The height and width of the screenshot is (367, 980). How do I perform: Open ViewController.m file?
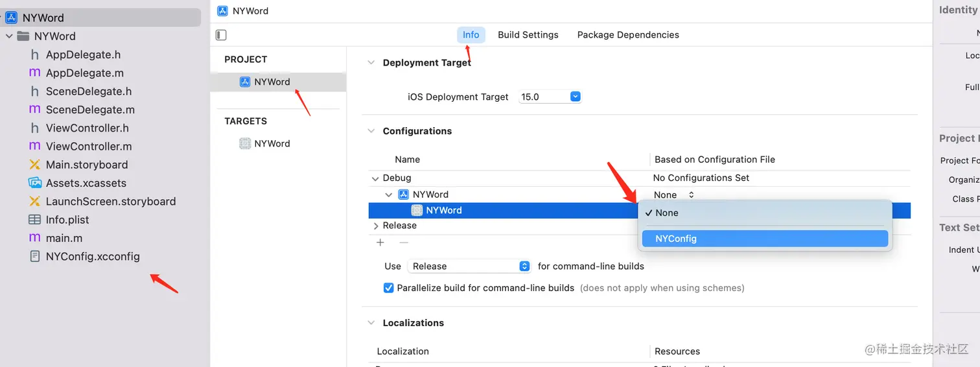(89, 147)
